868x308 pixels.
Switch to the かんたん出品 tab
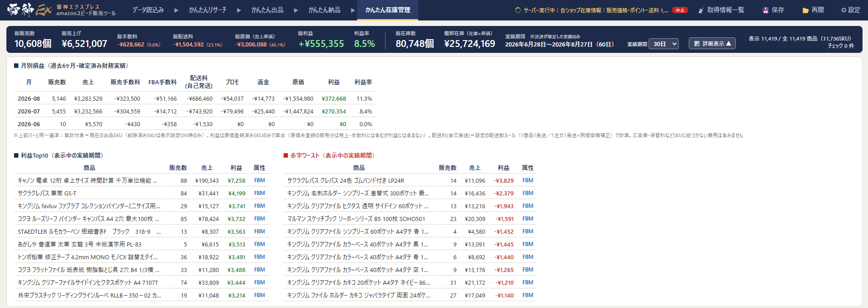(268, 10)
